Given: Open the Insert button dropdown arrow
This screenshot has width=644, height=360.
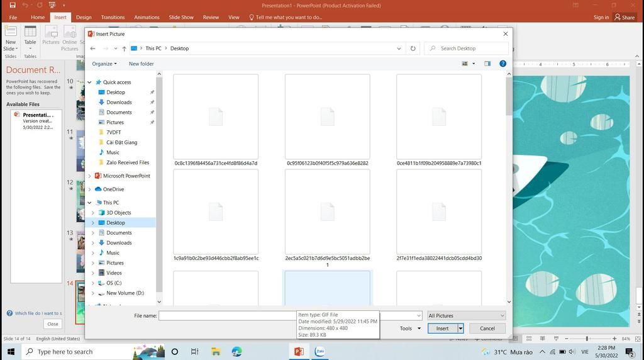Looking at the screenshot, I should (x=461, y=329).
